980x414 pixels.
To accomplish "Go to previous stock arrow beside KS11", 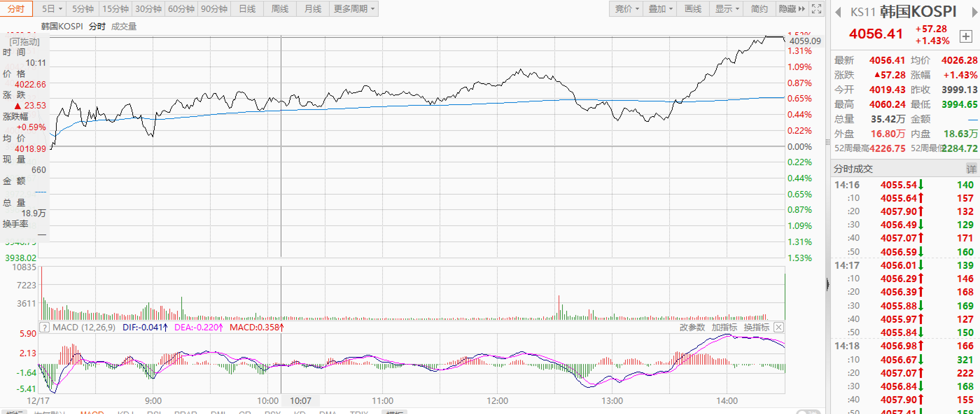I will (838, 13).
